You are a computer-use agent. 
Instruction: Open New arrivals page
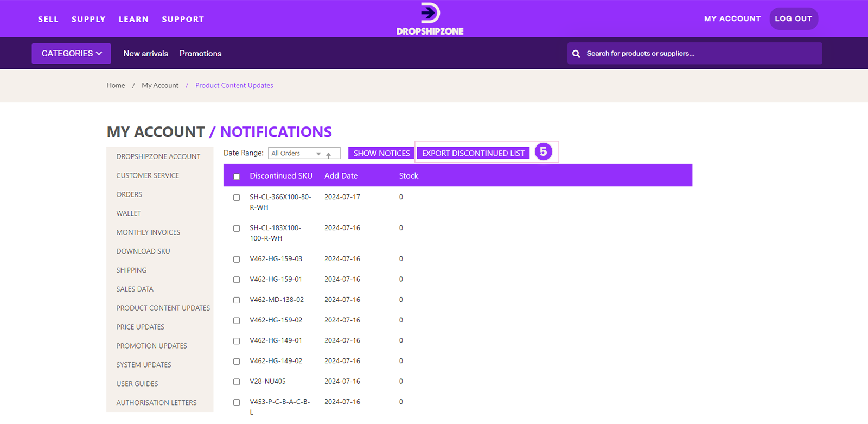146,54
